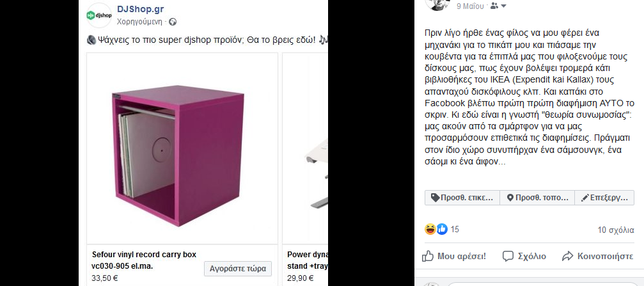The image size is (644, 286).
Task: Click the blue like reaction icon
Action: click(441, 229)
